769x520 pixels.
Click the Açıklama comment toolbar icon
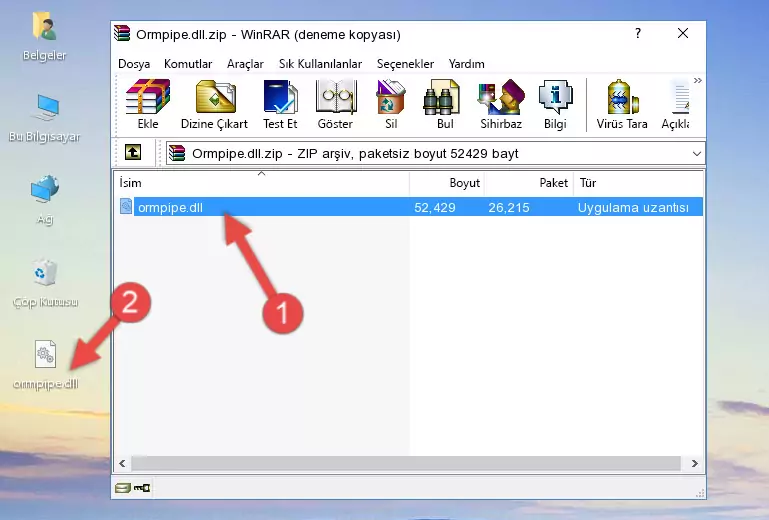click(x=676, y=104)
